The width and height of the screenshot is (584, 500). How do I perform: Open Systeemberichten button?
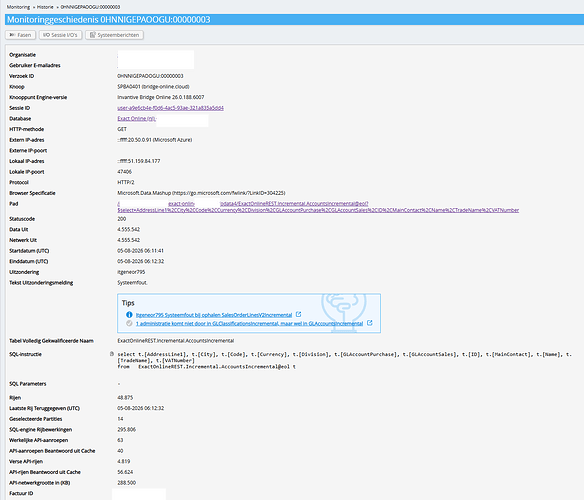(x=114, y=35)
